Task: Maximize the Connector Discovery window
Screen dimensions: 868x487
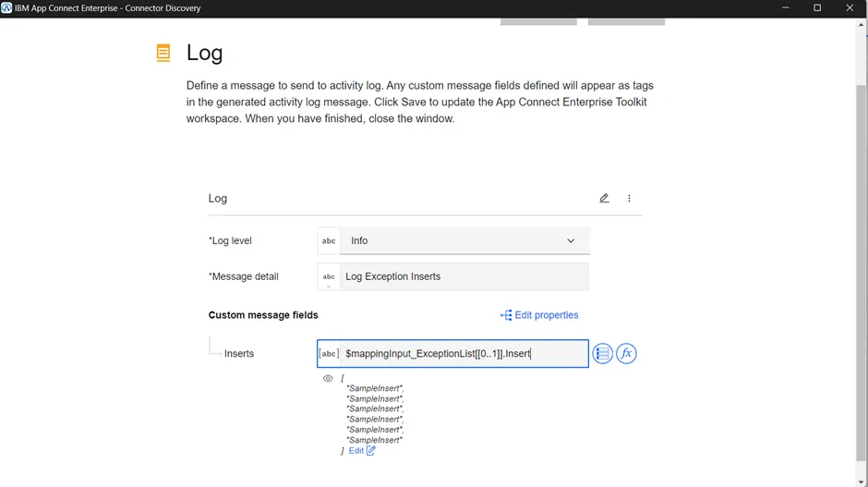Action: pyautogui.click(x=817, y=7)
